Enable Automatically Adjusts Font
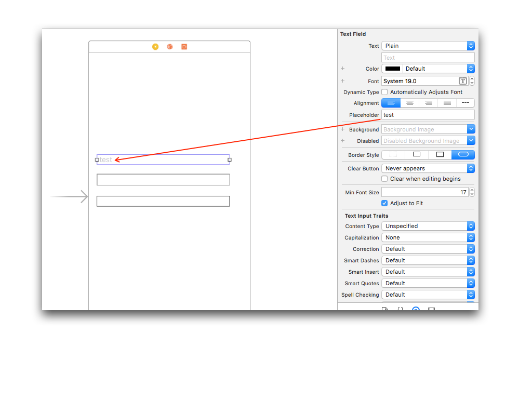Viewport: 532px width, 399px height. click(x=384, y=92)
